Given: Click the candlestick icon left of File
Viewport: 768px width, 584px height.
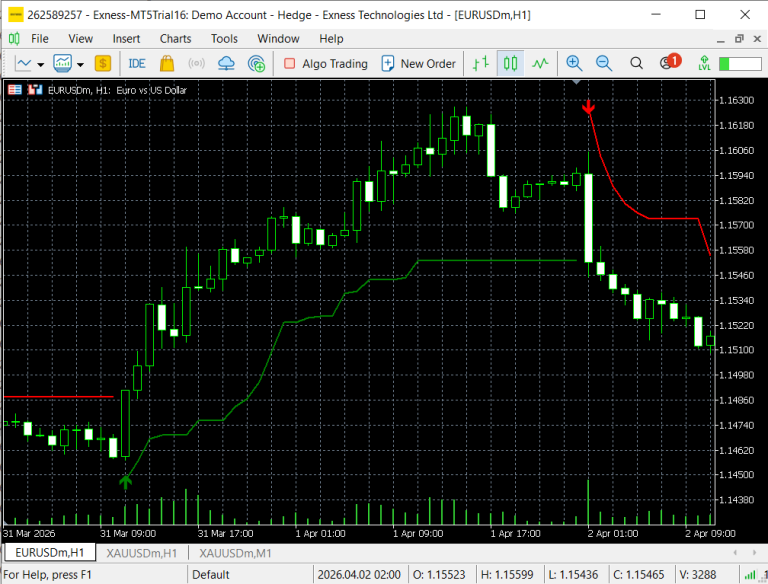Looking at the screenshot, I should [x=14, y=39].
